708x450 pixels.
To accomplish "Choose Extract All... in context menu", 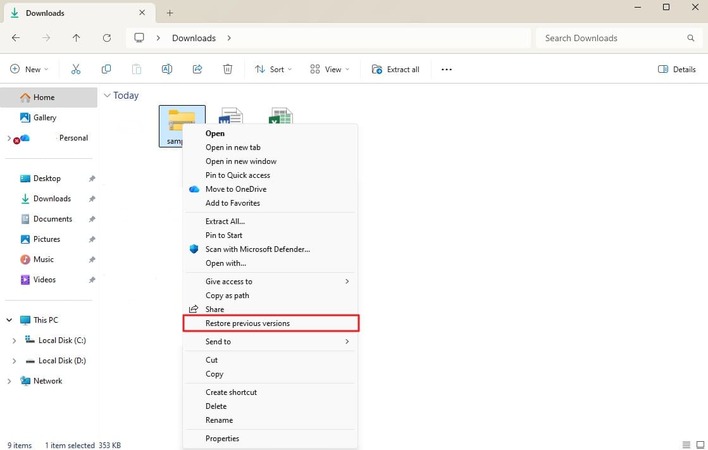I will [x=270, y=221].
